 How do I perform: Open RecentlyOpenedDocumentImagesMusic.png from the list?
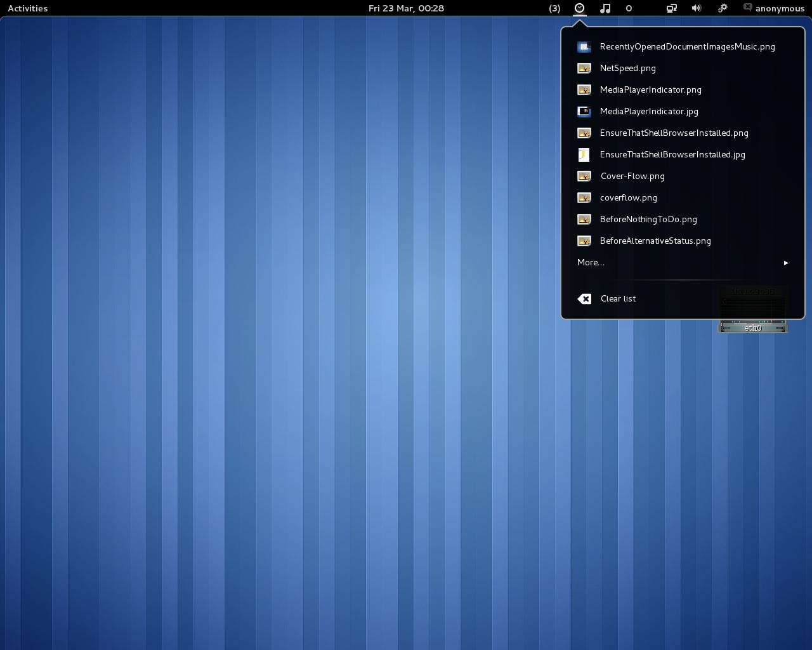point(683,47)
